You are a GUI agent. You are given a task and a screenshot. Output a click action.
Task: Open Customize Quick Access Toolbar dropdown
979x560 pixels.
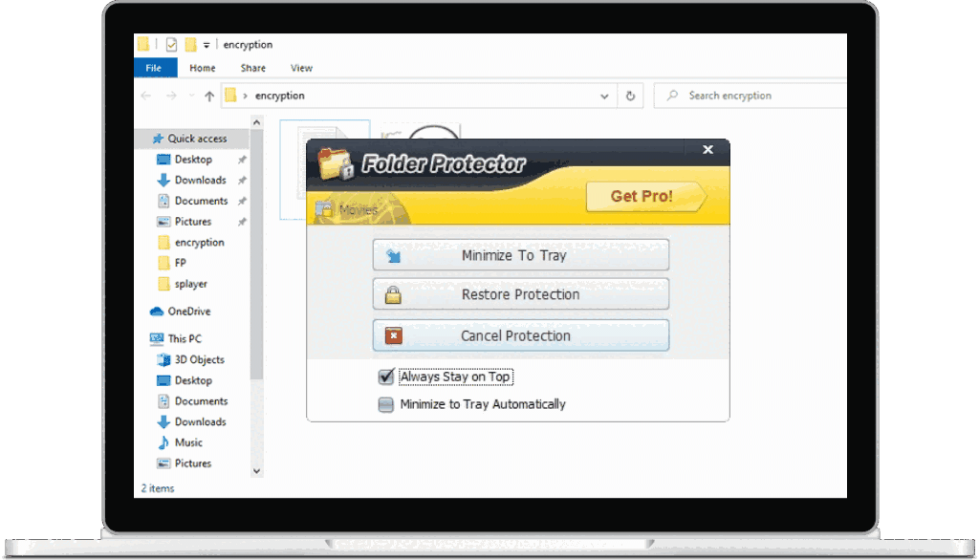(207, 45)
